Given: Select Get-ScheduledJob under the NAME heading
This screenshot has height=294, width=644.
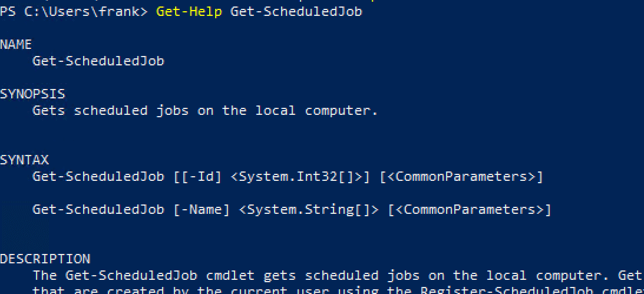Looking at the screenshot, I should tap(98, 61).
